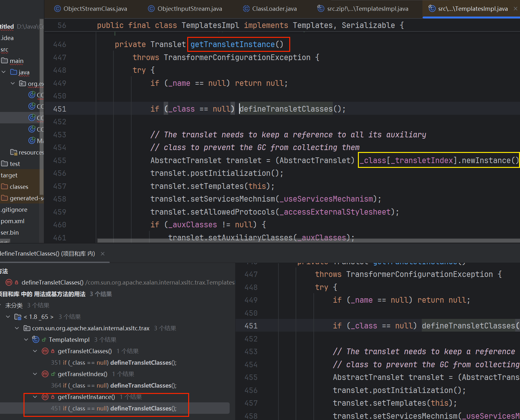The height and width of the screenshot is (420, 520).
Task: Click the defineTransletClasses() method icon under 方法
Action: pos(9,282)
